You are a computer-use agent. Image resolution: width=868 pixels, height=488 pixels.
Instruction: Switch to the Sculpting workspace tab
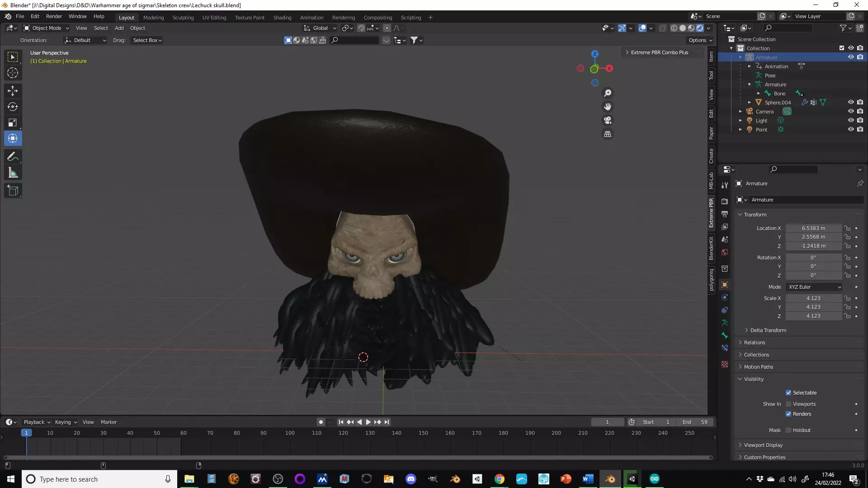tap(183, 18)
